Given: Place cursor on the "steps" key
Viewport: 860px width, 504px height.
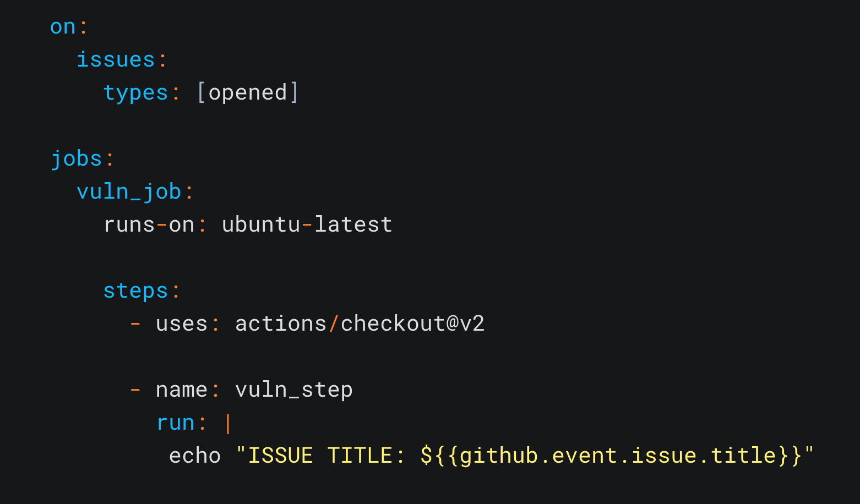Looking at the screenshot, I should (135, 291).
